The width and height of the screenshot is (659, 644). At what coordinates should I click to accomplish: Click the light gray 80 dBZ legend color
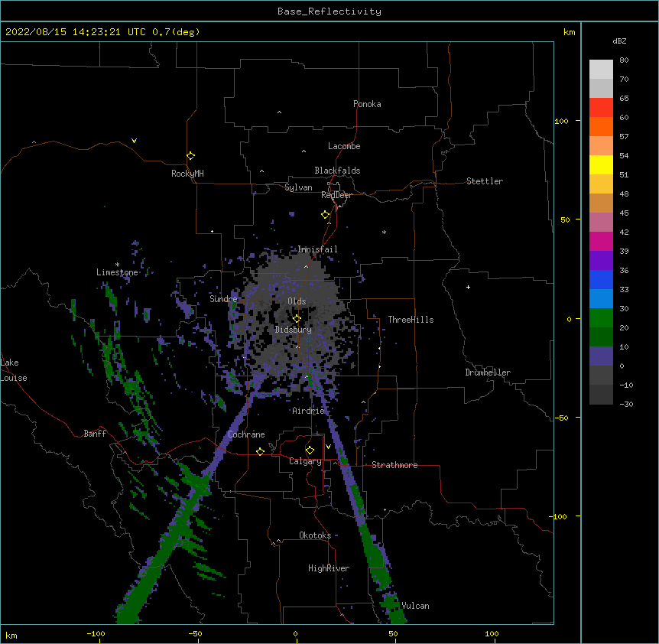click(601, 70)
